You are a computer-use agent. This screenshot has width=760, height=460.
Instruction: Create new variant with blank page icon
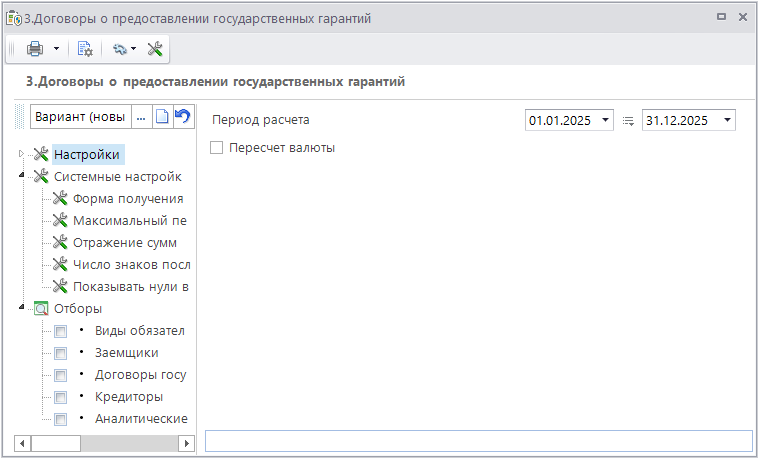tap(162, 117)
